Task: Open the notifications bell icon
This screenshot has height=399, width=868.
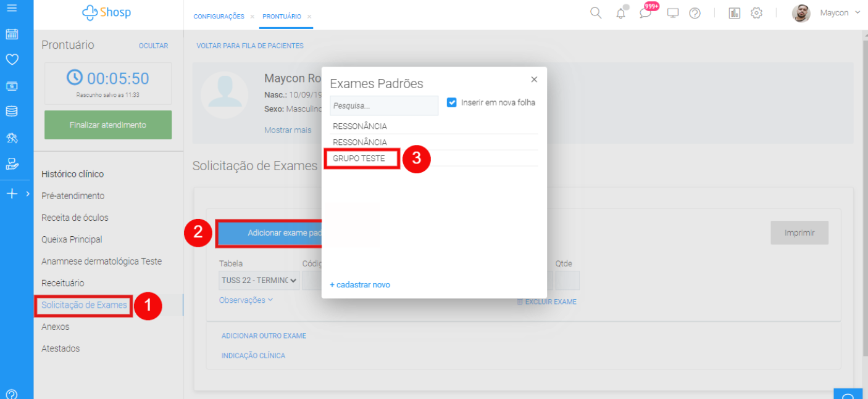Action: (x=620, y=14)
